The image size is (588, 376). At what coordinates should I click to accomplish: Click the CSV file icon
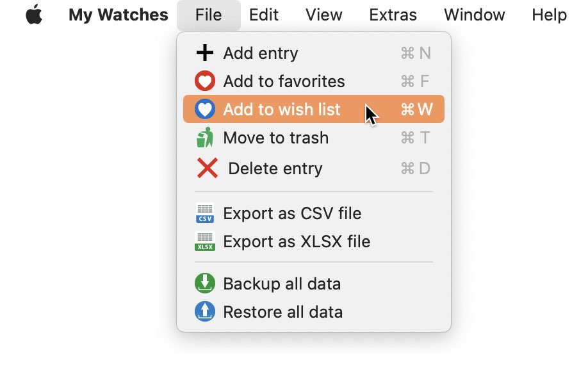[205, 213]
